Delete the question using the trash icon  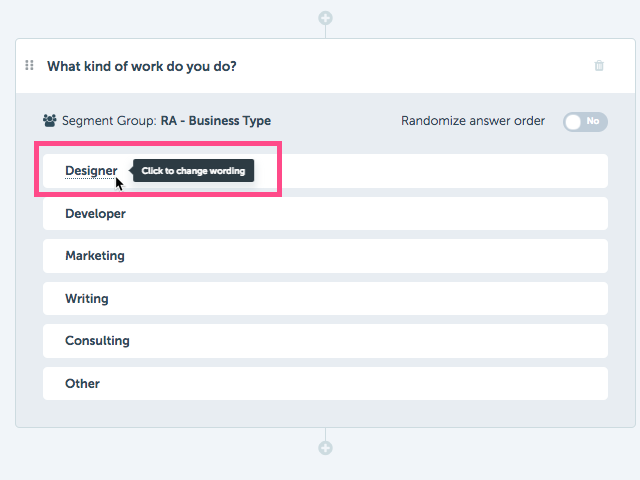point(599,65)
